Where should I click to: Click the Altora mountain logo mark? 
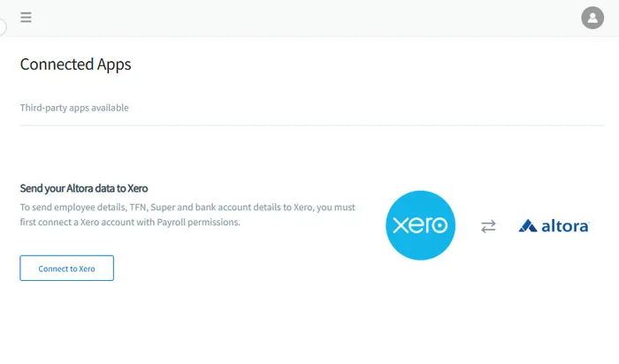(x=529, y=226)
